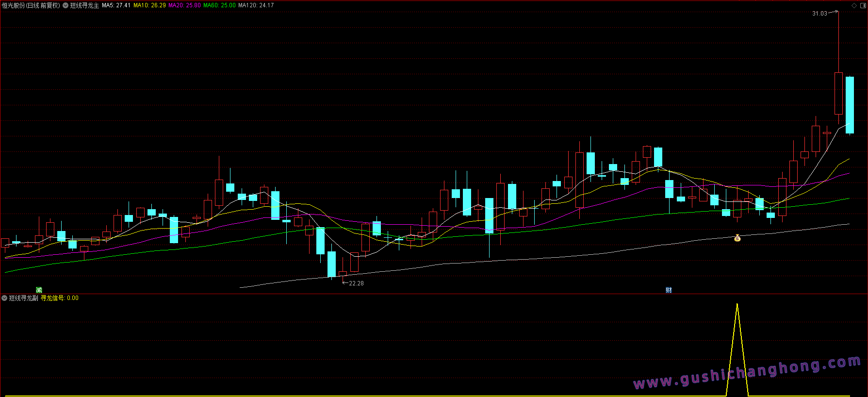Click the yellow signal spike peak
The image size is (868, 397).
pyautogui.click(x=737, y=305)
